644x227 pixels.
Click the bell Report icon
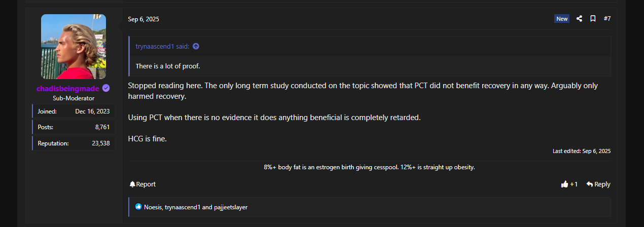pos(132,184)
